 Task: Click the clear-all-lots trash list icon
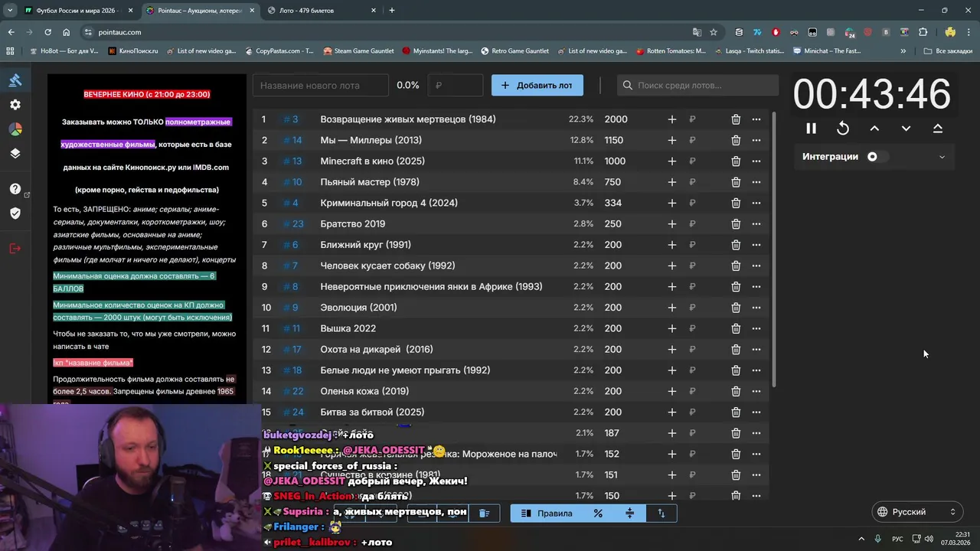484,513
